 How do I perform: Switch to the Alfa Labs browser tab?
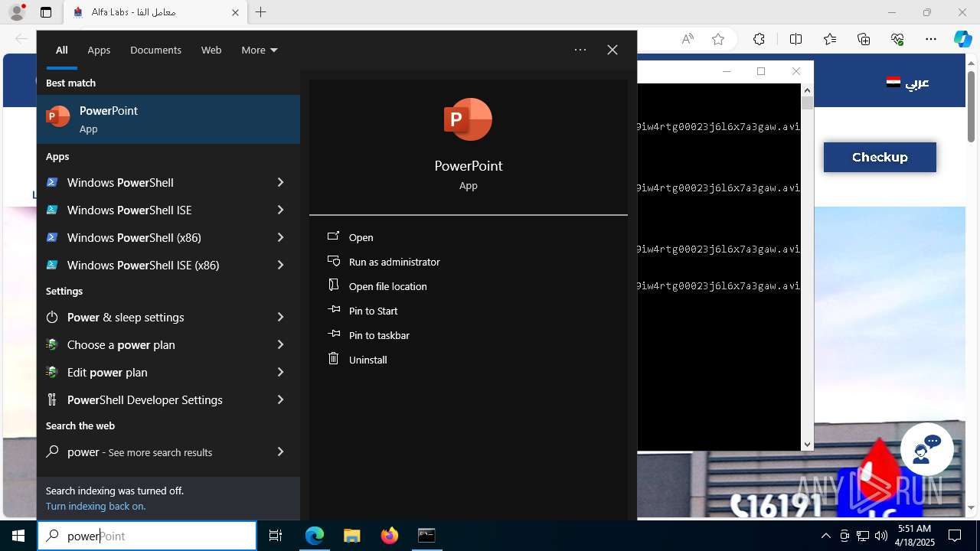(x=155, y=12)
